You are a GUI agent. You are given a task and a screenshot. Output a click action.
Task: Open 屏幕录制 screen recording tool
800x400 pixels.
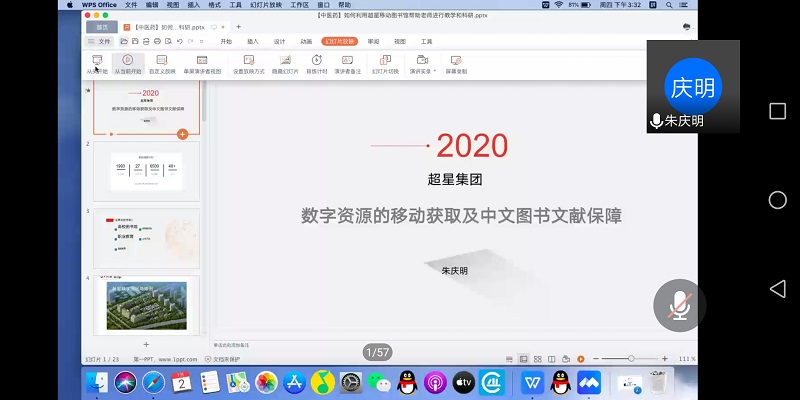(x=456, y=63)
